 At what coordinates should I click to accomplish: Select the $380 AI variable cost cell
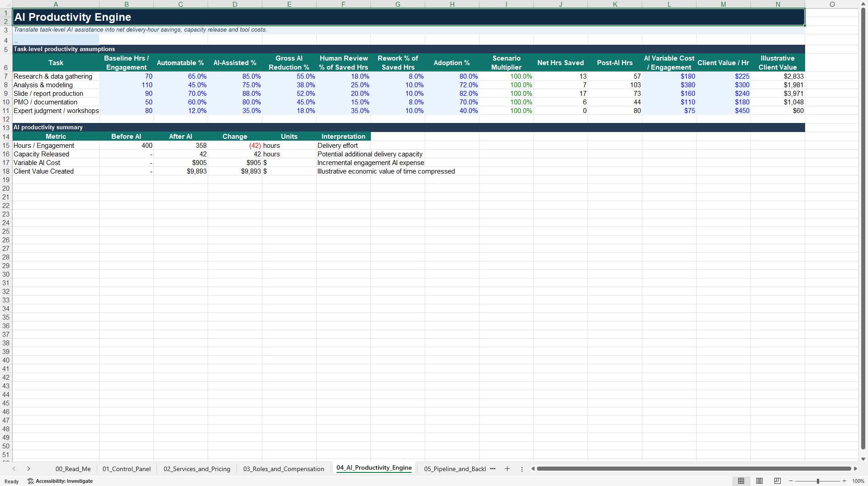[x=669, y=85]
